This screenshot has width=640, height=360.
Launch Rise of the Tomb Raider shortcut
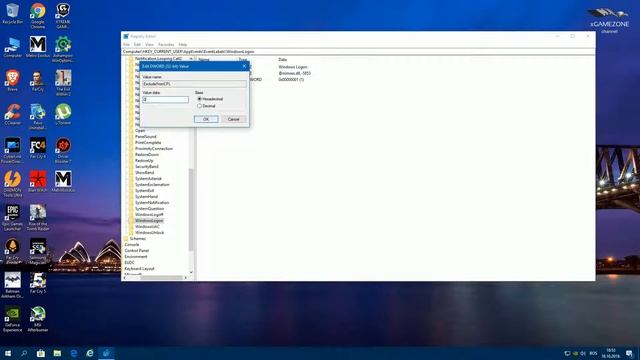[38, 218]
